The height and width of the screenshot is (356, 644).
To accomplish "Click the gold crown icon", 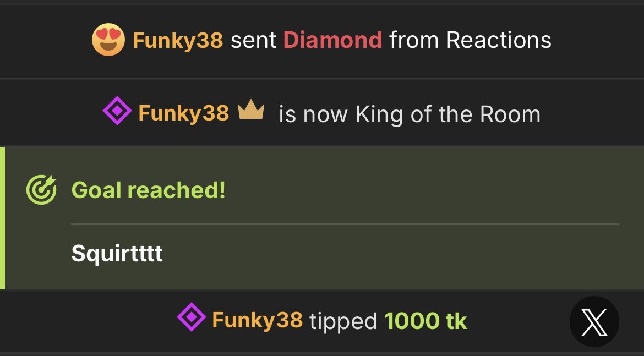I will pos(251,112).
